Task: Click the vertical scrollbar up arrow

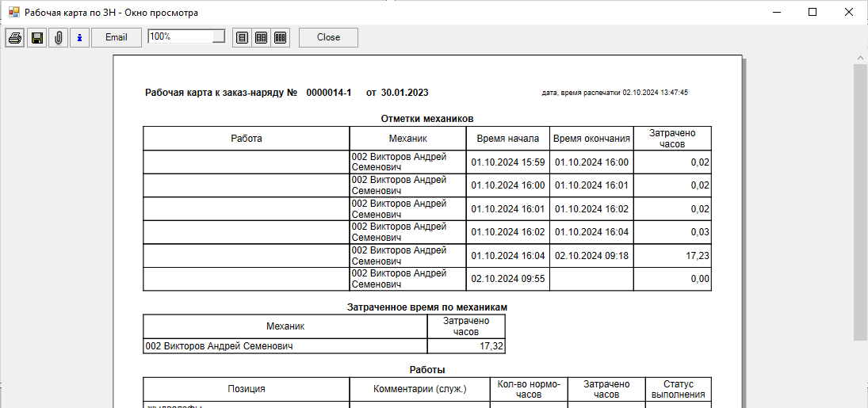Action: tap(860, 59)
